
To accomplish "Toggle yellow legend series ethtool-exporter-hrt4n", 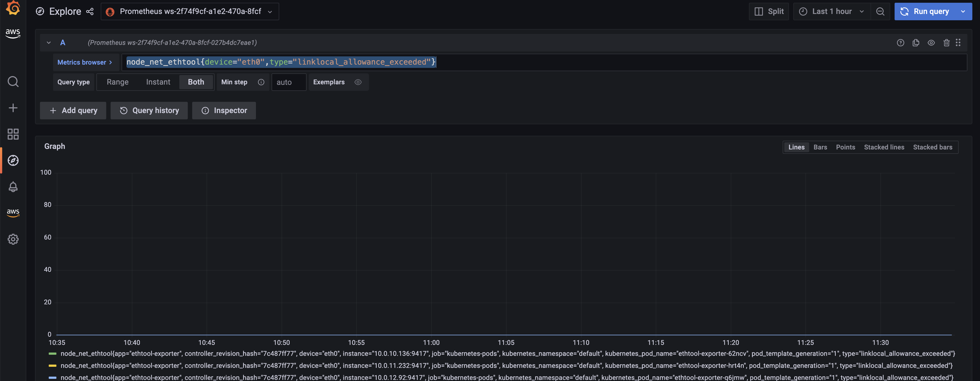I will tap(507, 365).
